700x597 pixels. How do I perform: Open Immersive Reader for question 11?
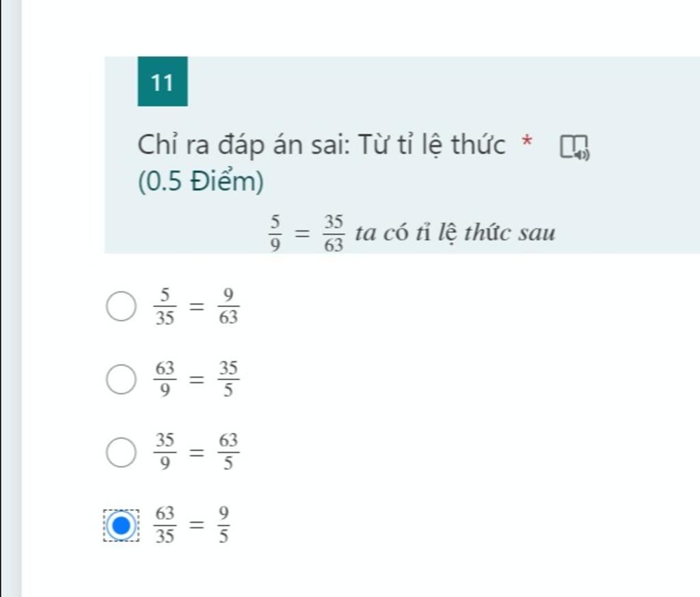(x=574, y=147)
